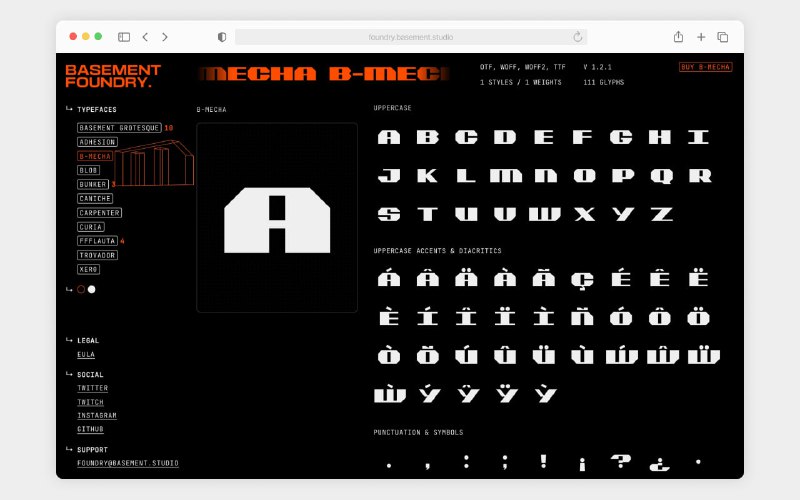Pick the Ñ tilde glyph
Screen dimensions: 800x500
(x=582, y=317)
